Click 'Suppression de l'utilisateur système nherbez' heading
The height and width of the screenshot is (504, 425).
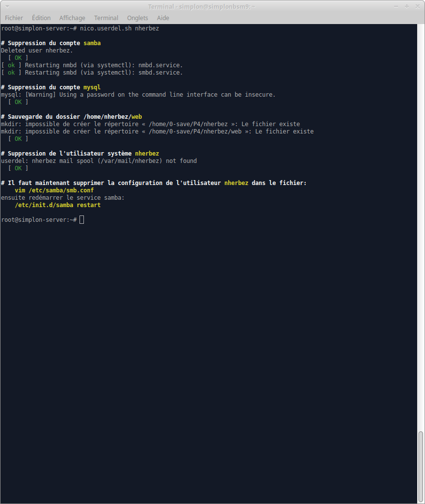(x=80, y=154)
